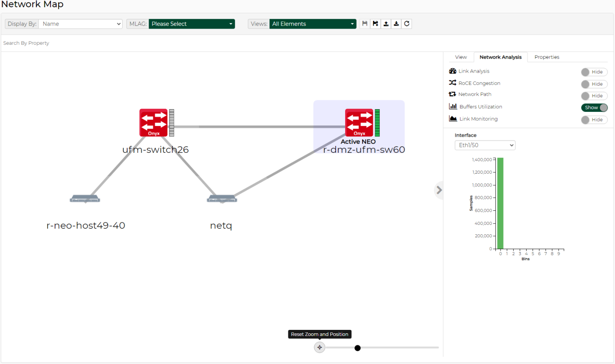This screenshot has height=364, width=615.
Task: Switch to the View tab
Action: tap(461, 57)
